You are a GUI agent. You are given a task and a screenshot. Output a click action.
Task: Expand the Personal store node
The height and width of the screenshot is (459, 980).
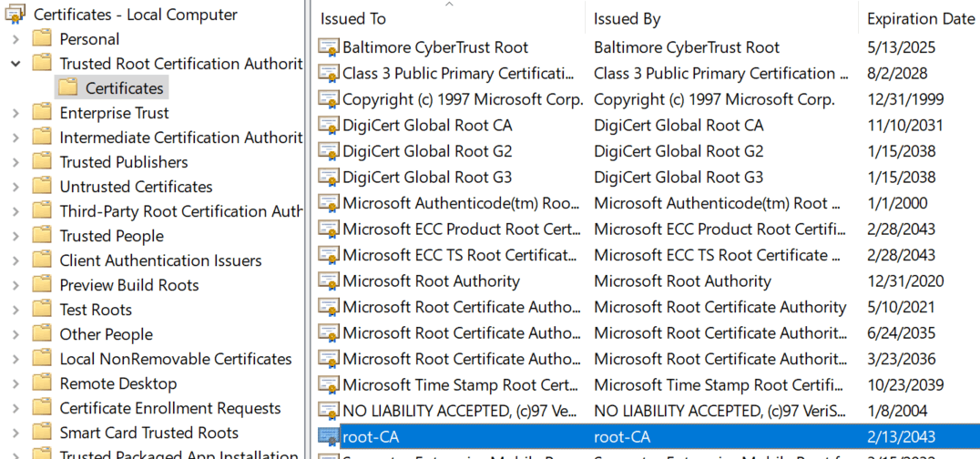coord(15,39)
